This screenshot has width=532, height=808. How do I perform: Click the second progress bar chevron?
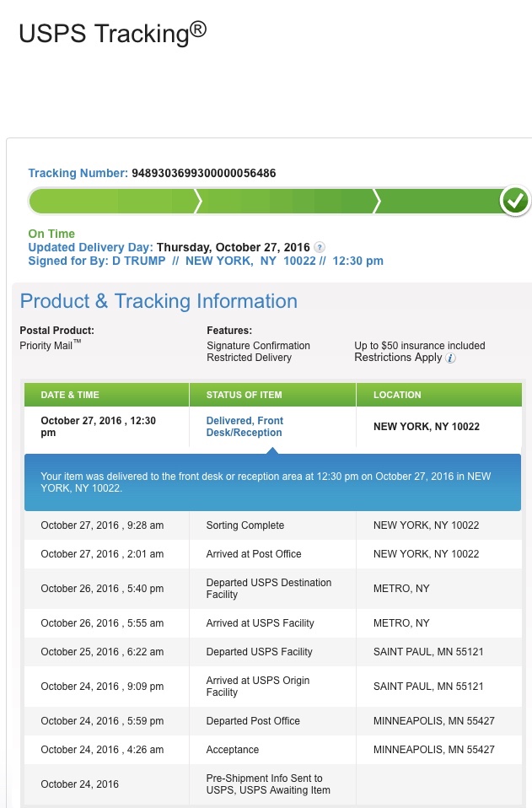click(x=377, y=201)
